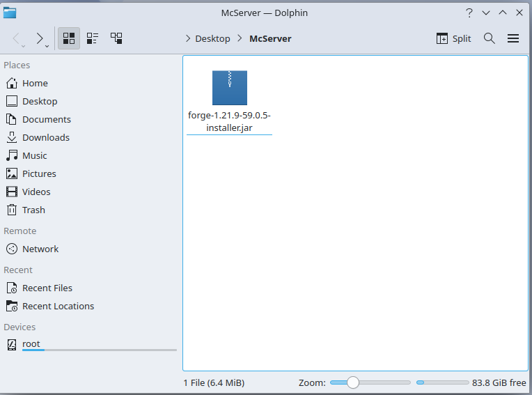This screenshot has width=532, height=395.
Task: Open root device in sidebar
Action: pyautogui.click(x=31, y=344)
